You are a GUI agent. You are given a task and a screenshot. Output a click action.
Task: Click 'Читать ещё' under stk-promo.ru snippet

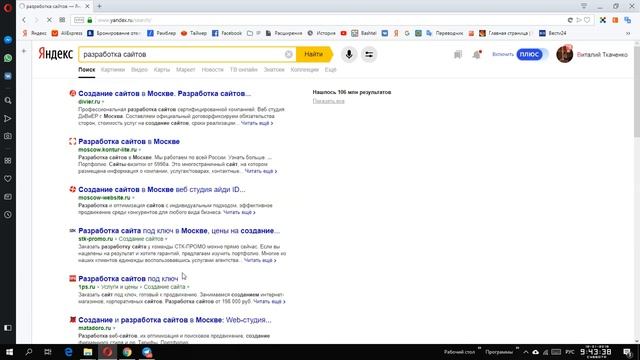(260, 260)
